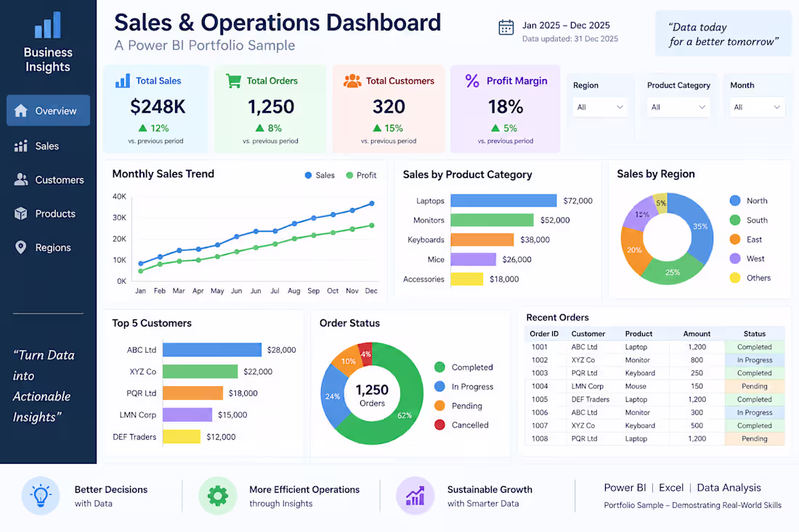Click the Monitors $52,000 bar
Viewport: 799px width, 532px height.
[x=492, y=220]
